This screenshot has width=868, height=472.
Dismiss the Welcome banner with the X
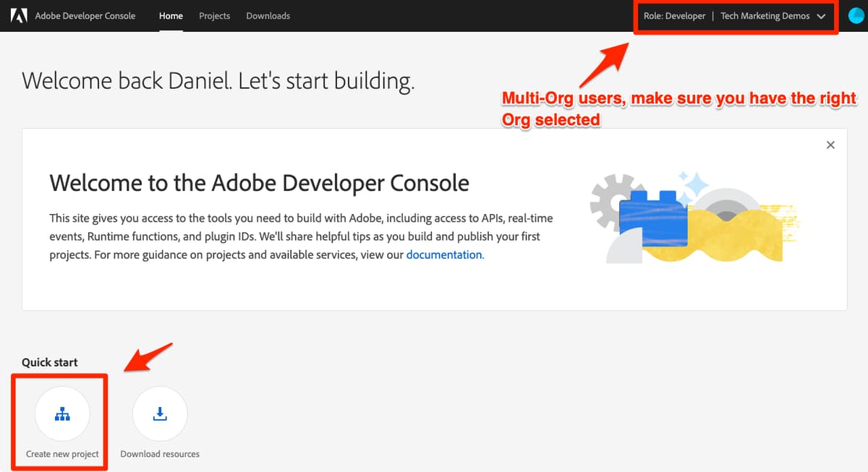[830, 145]
